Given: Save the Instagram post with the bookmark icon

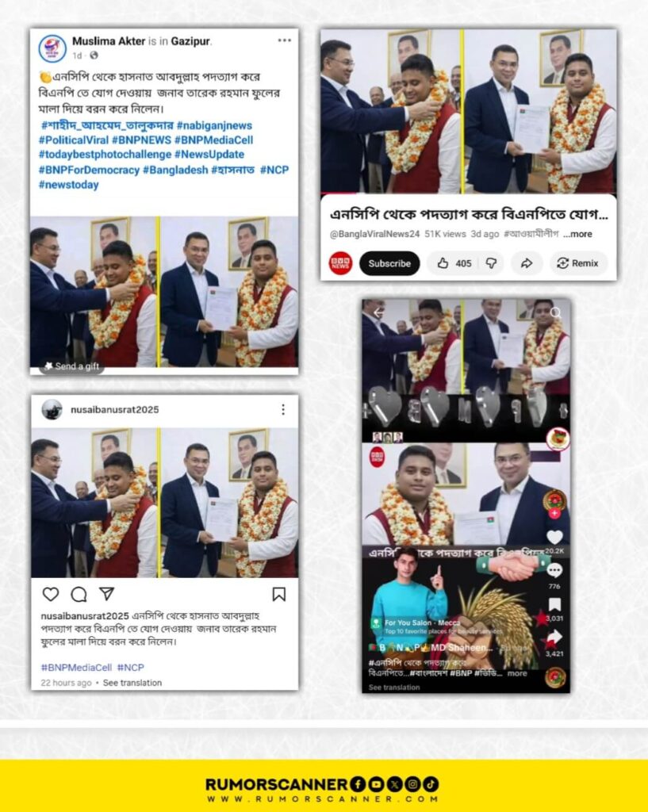Looking at the screenshot, I should point(278,594).
